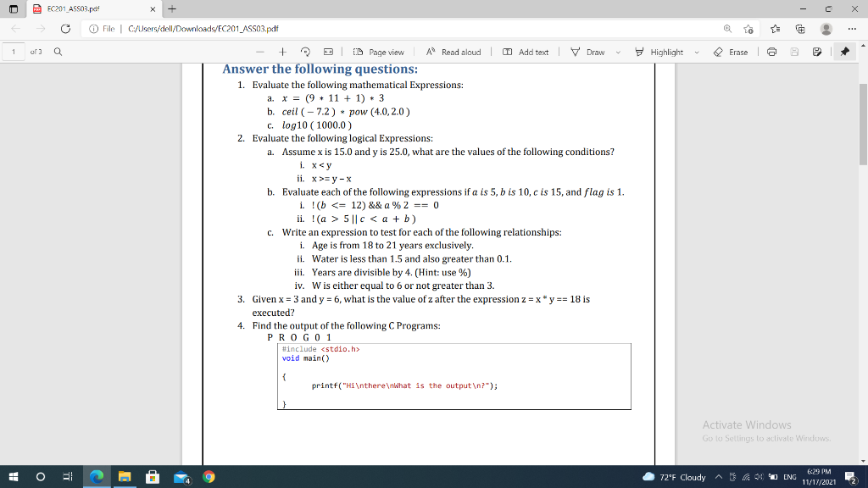The image size is (868, 488).
Task: Toggle rotate pages control
Action: coord(306,51)
